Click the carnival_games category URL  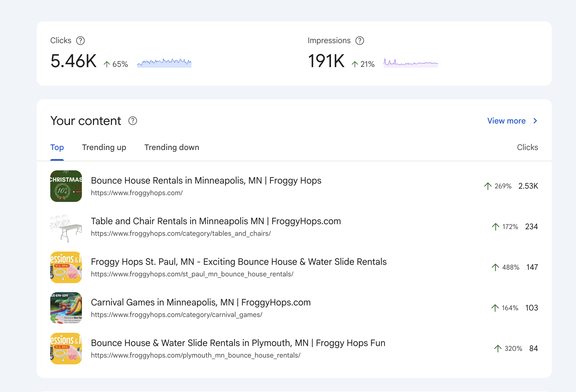pyautogui.click(x=177, y=315)
